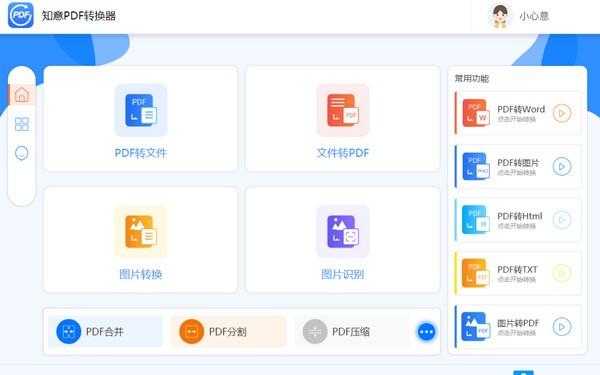Expand more tools with the three-dot button
Viewport: 600px width, 375px height.
[x=426, y=332]
